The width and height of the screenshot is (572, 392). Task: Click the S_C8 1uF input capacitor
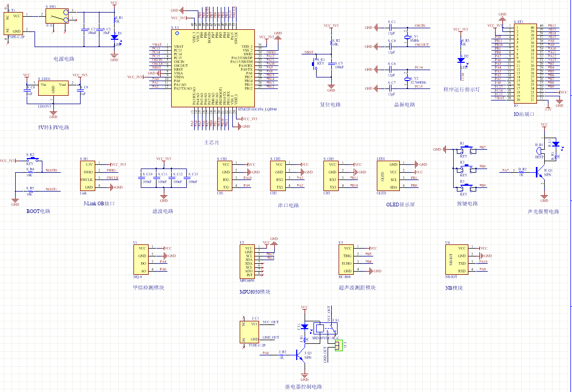27,90
